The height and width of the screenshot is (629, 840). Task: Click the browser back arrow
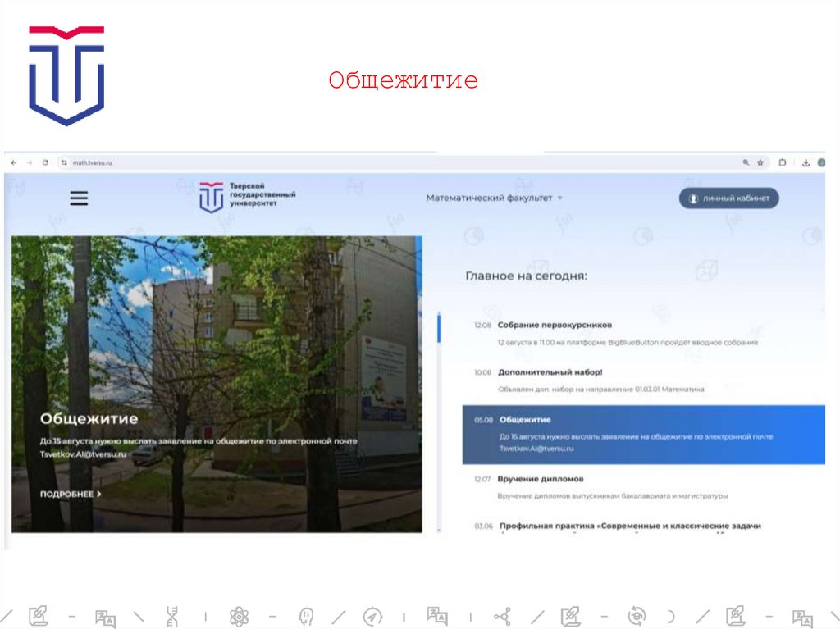[x=14, y=163]
